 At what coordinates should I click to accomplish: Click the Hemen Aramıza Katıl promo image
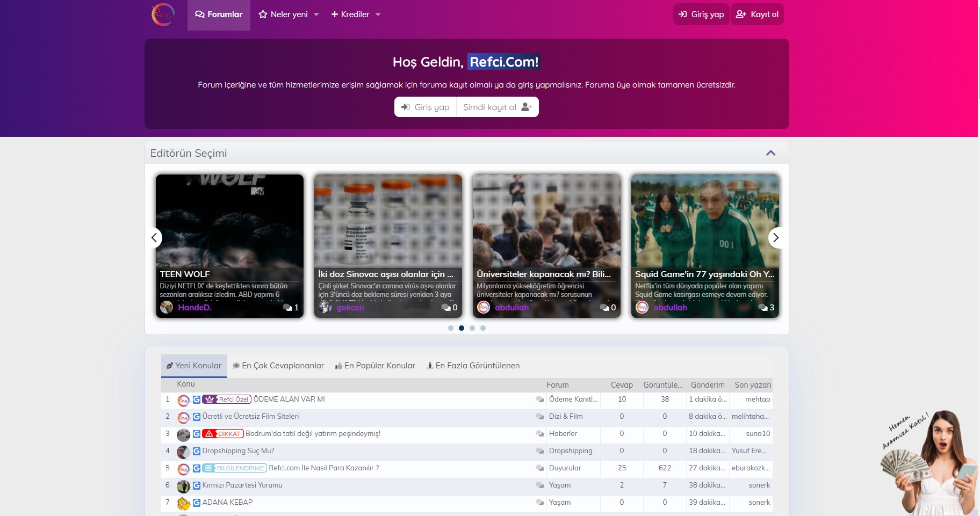pyautogui.click(x=928, y=462)
